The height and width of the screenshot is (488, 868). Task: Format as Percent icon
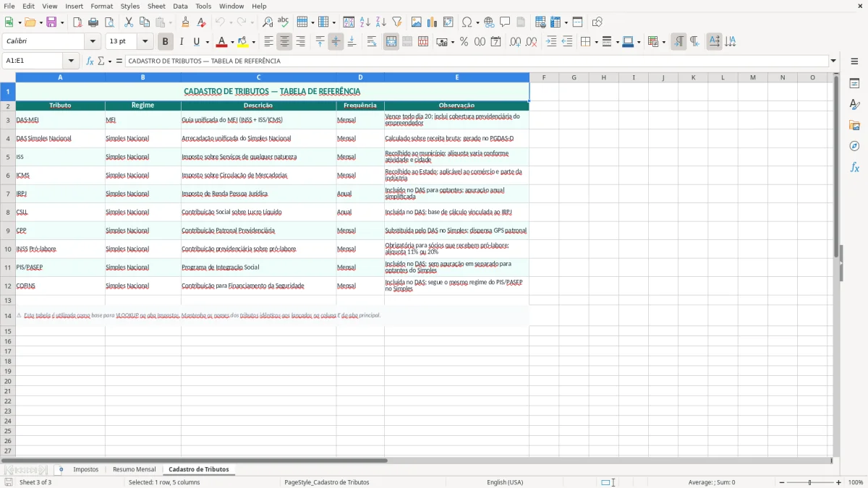pyautogui.click(x=464, y=42)
